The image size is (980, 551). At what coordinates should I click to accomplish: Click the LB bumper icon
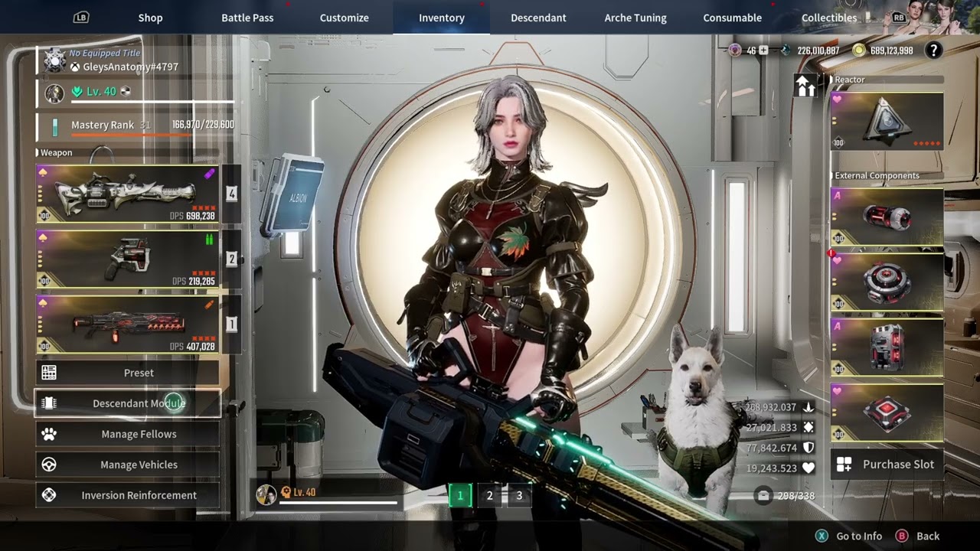tap(81, 17)
